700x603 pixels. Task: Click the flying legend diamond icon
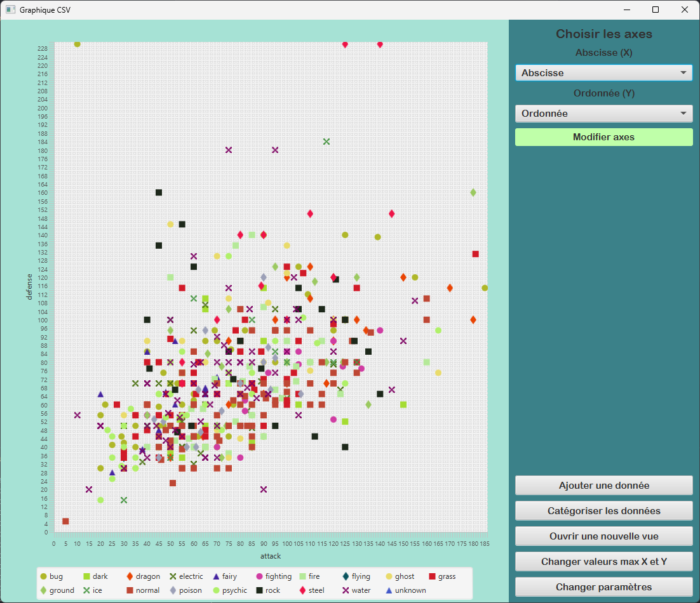[x=346, y=576]
